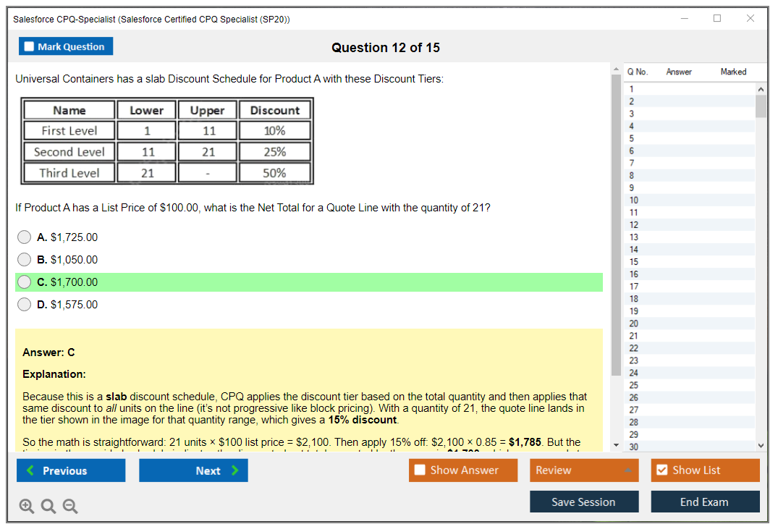Jump to question 16 in the list

point(634,274)
